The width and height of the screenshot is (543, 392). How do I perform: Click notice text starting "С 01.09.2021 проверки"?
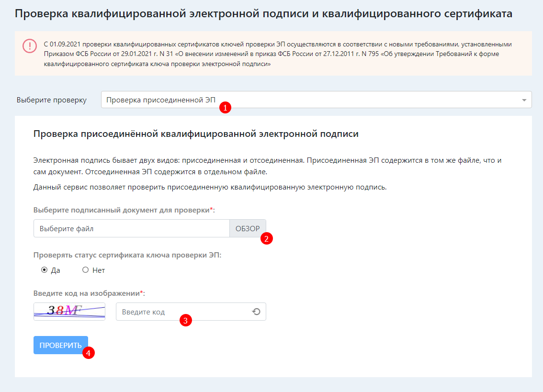278,54
